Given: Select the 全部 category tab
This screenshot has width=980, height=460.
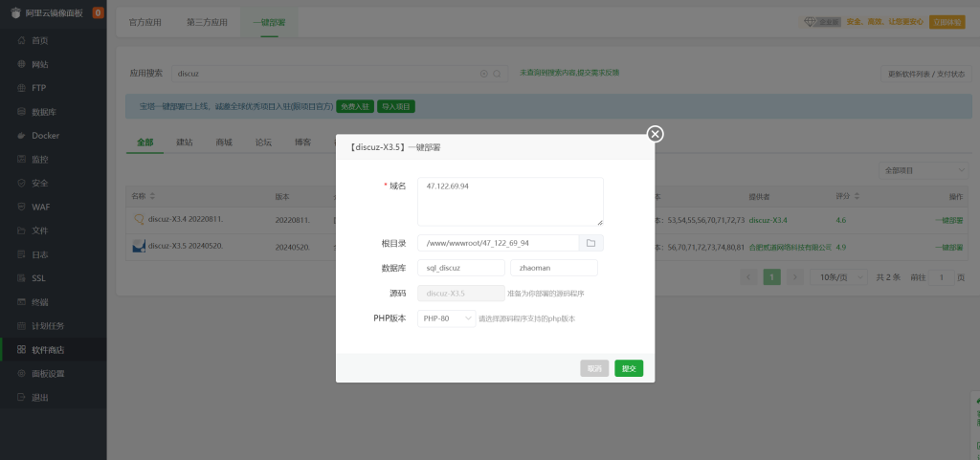Looking at the screenshot, I should 145,142.
